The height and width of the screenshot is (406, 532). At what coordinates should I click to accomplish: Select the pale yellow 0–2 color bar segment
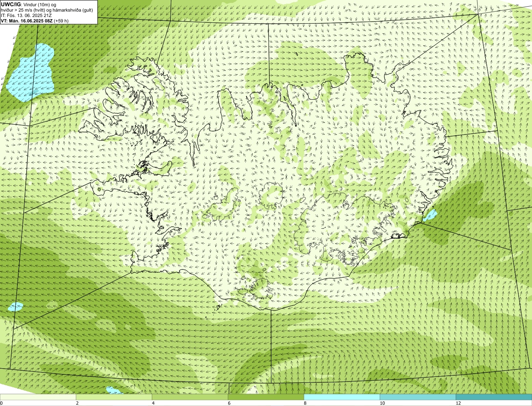pyautogui.click(x=38, y=397)
